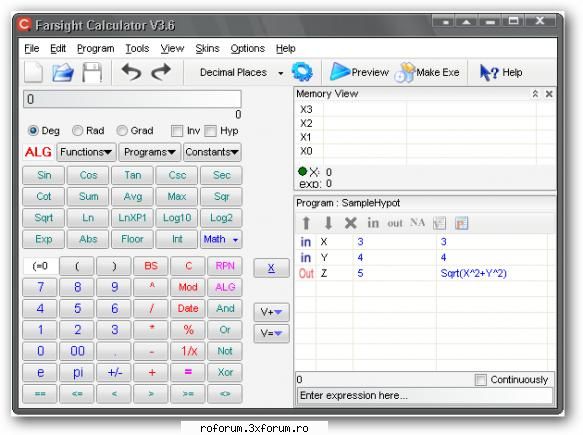Click the magenta equals key
The height and width of the screenshot is (435, 583).
click(188, 372)
